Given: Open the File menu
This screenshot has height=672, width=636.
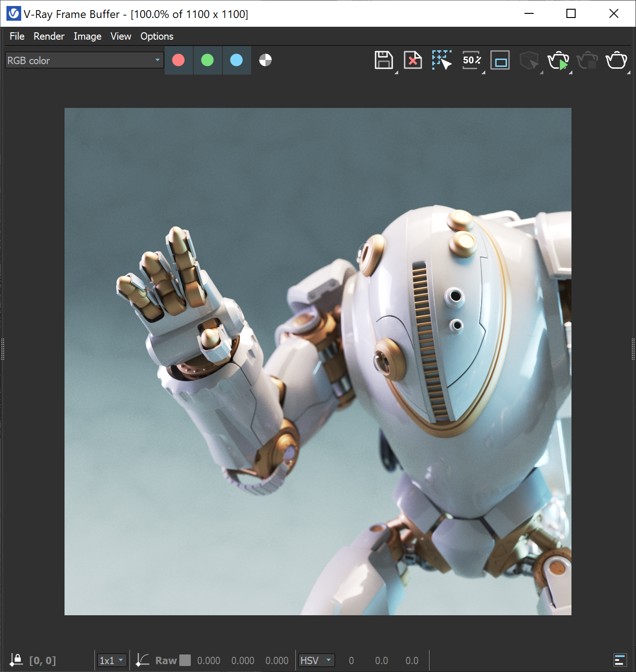Looking at the screenshot, I should click(16, 36).
